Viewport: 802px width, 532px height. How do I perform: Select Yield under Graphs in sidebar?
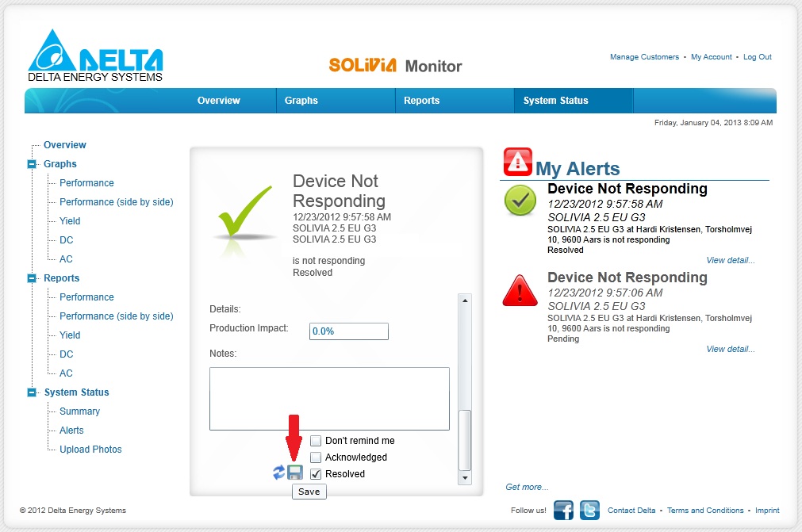pos(70,220)
